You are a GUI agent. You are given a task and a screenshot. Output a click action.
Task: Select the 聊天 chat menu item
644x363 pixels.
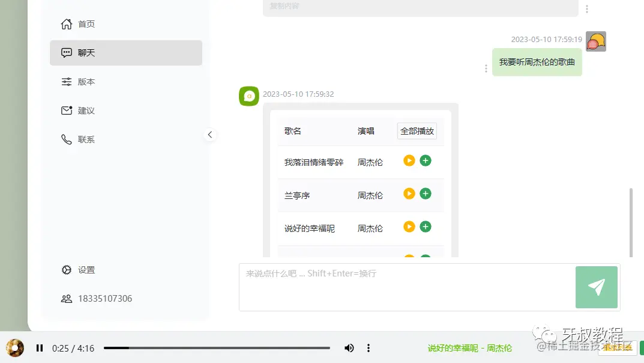coord(125,53)
